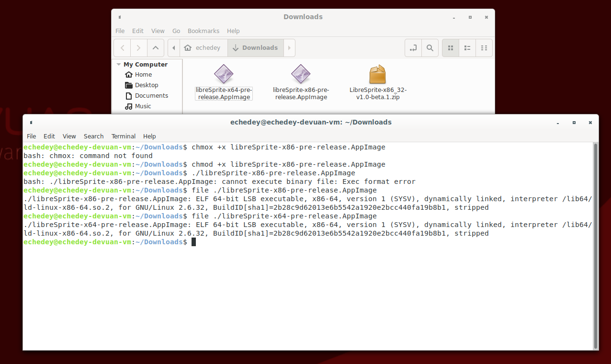This screenshot has height=364, width=611.
Task: Expand breadcrumb path with right arrow
Action: (x=289, y=47)
